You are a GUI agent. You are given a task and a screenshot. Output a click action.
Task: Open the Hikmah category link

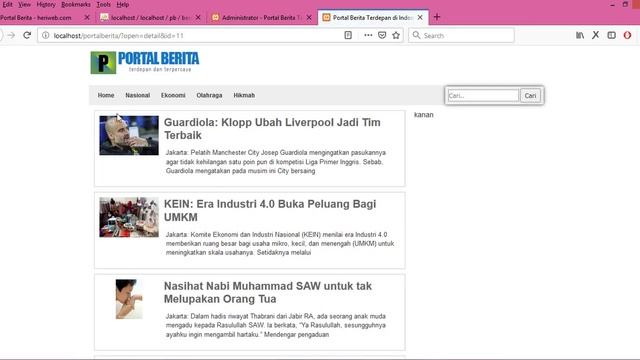tap(244, 95)
